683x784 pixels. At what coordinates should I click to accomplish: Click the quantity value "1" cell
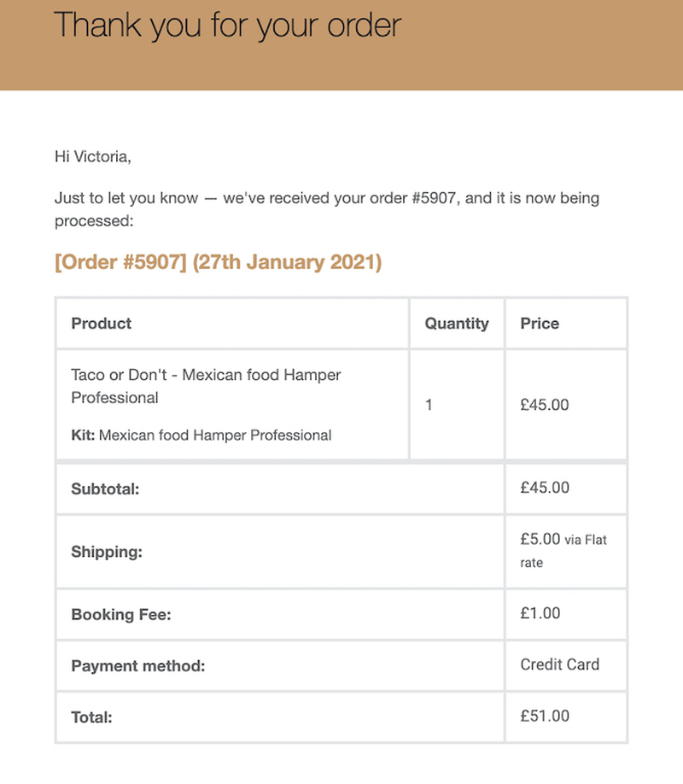point(429,405)
